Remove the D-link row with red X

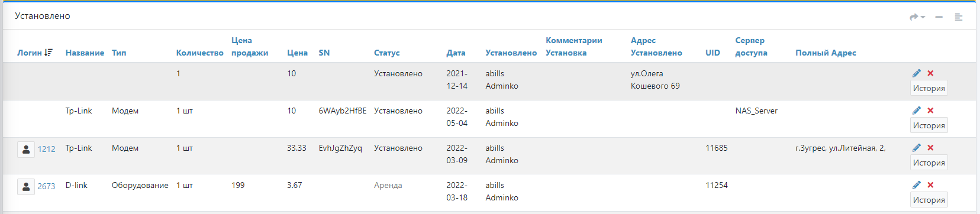(930, 185)
